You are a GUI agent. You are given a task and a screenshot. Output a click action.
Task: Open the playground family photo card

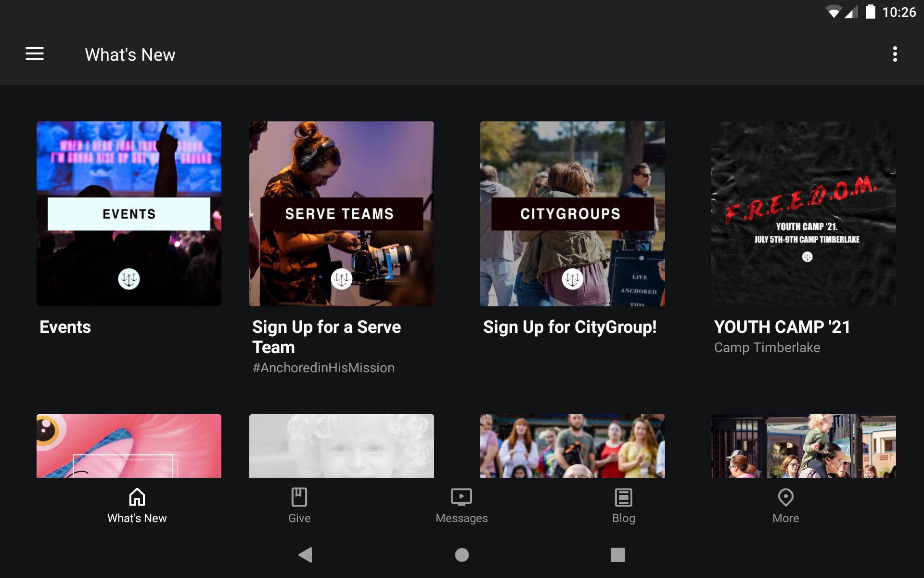coord(803,446)
